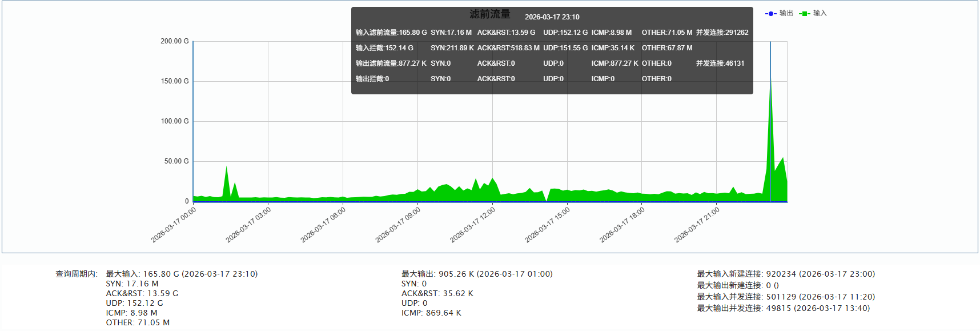Click 并发连接:291262 in the tooltip
This screenshot has height=331, width=980.
(x=722, y=33)
